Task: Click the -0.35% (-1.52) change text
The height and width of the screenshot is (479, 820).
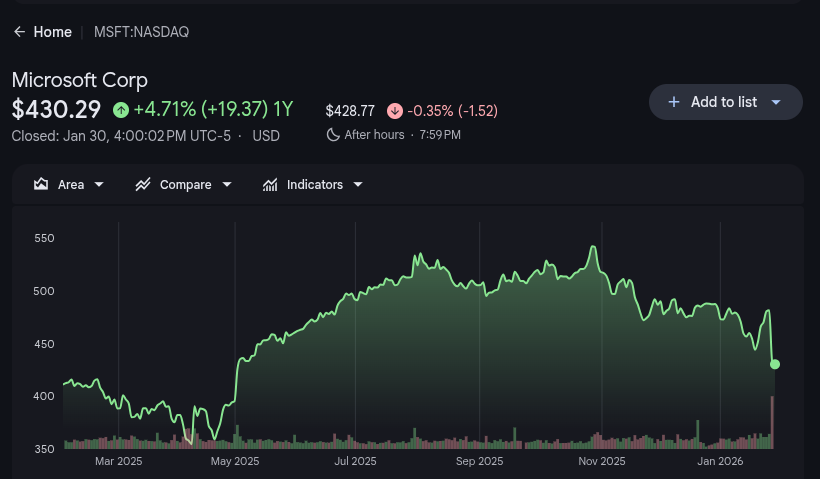Action: coord(452,111)
